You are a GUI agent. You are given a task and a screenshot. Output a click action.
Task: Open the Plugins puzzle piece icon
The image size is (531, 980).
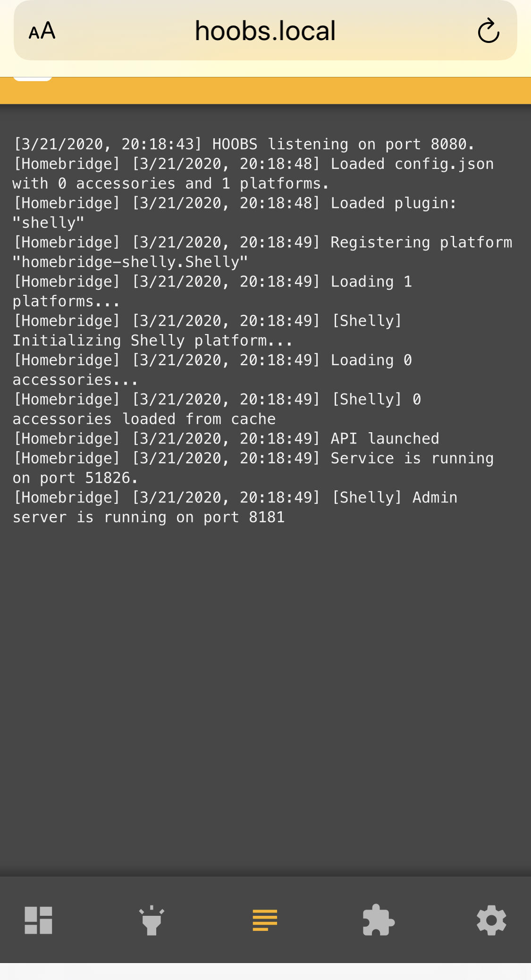coord(379,919)
